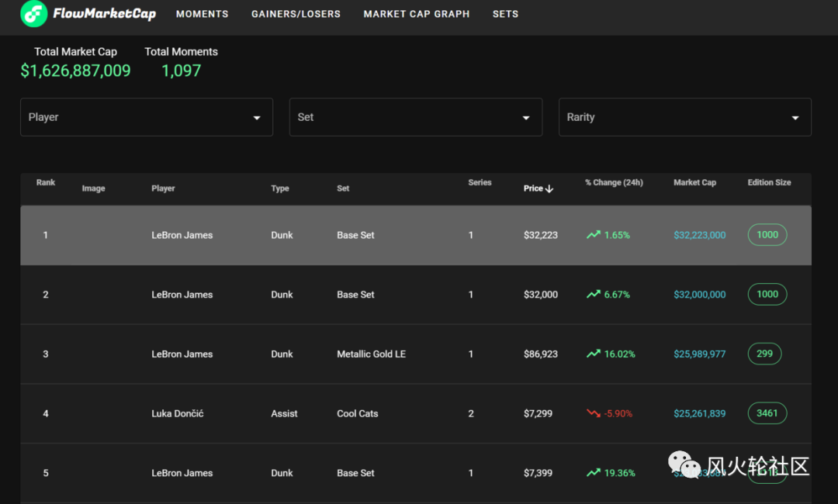Sort by the Market Cap column header
838x504 pixels.
[694, 182]
